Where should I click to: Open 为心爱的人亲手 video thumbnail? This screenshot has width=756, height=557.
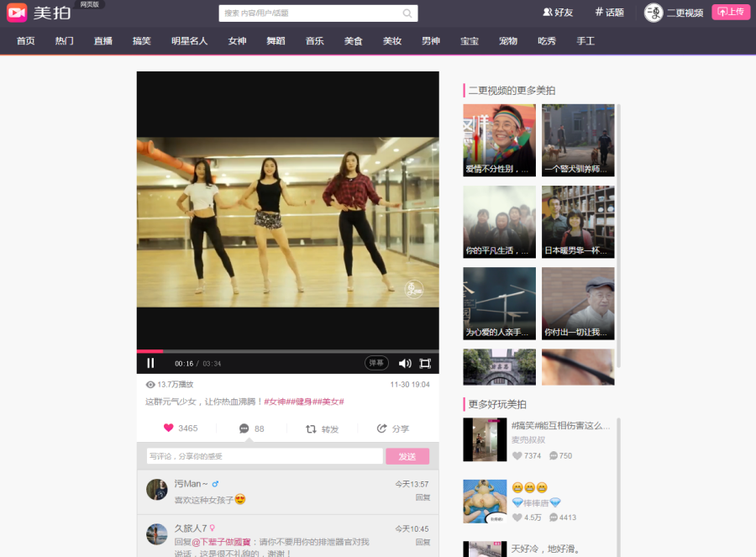500,303
